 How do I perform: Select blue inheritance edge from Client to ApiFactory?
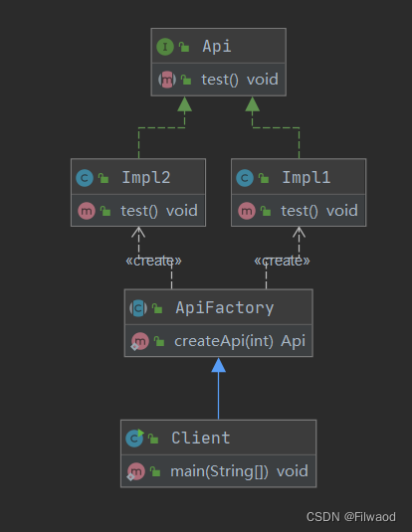(x=218, y=390)
